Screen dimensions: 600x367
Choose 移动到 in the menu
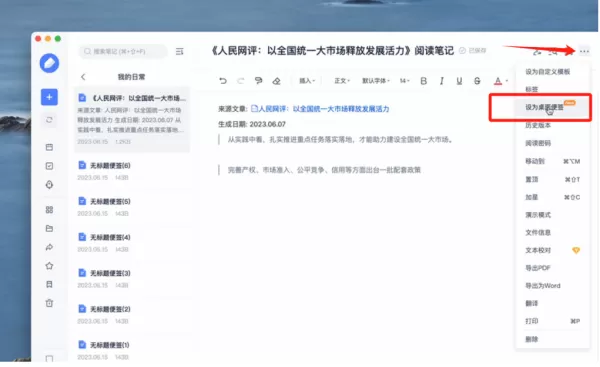click(553, 161)
